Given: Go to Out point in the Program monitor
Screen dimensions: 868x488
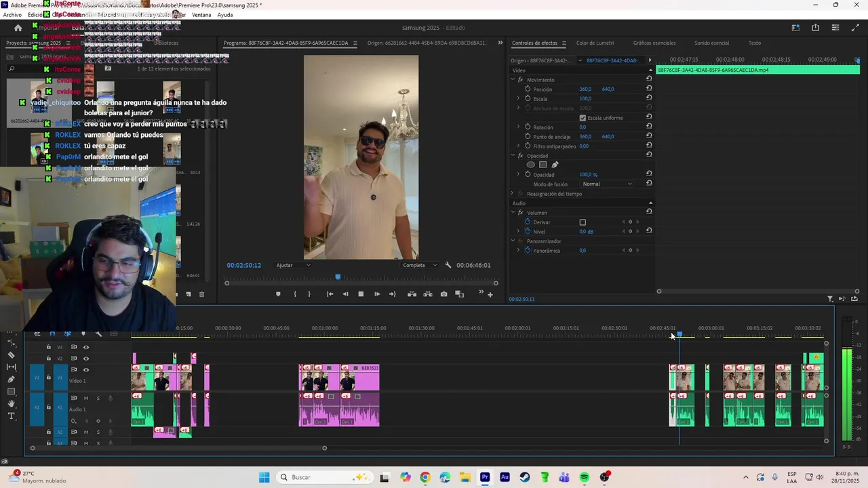Looking at the screenshot, I should coord(393,294).
